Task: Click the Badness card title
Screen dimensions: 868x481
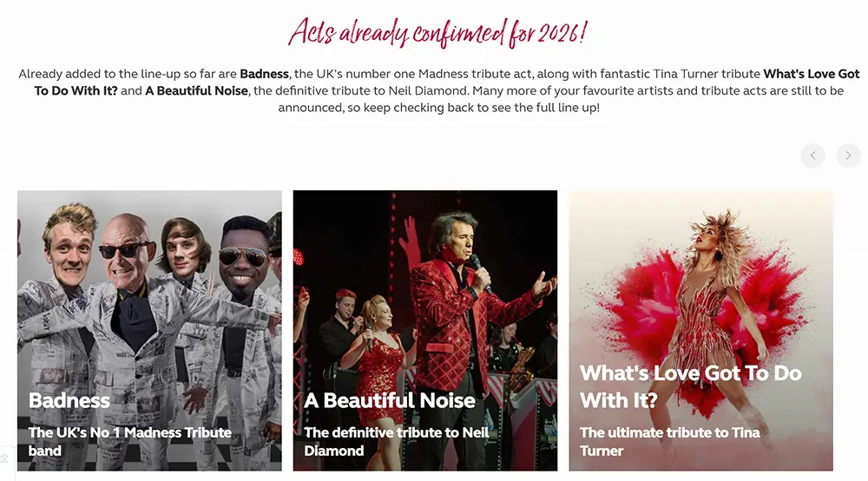Action: (x=69, y=400)
